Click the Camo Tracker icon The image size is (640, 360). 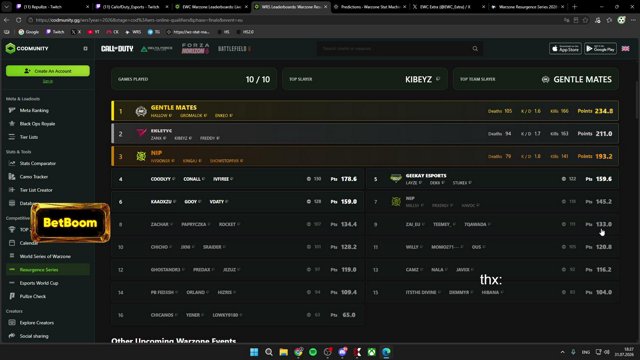12,177
